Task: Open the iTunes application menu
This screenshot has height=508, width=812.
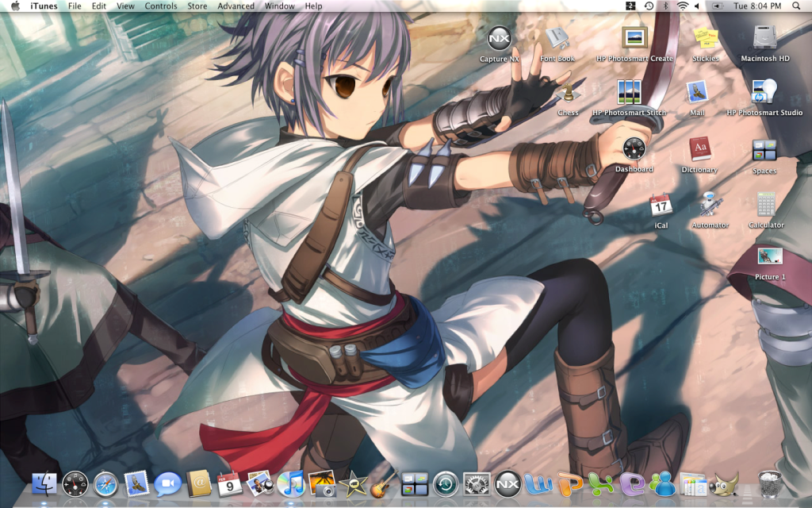Action: pyautogui.click(x=44, y=6)
